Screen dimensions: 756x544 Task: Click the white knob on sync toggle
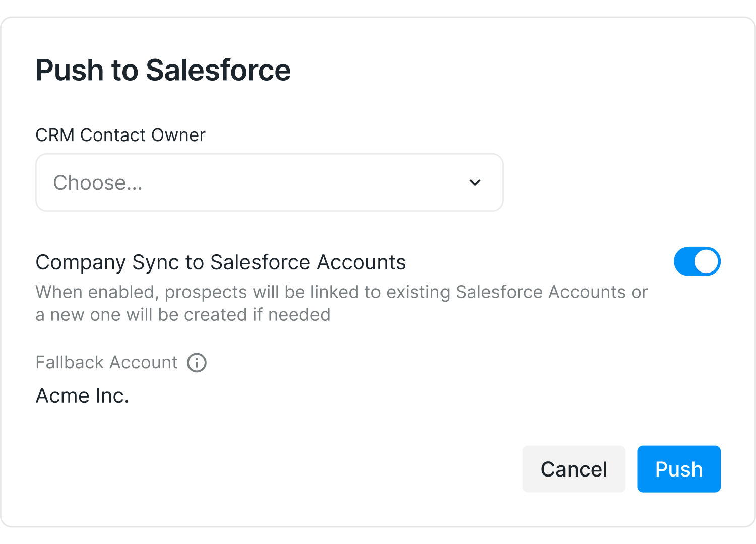tap(706, 261)
